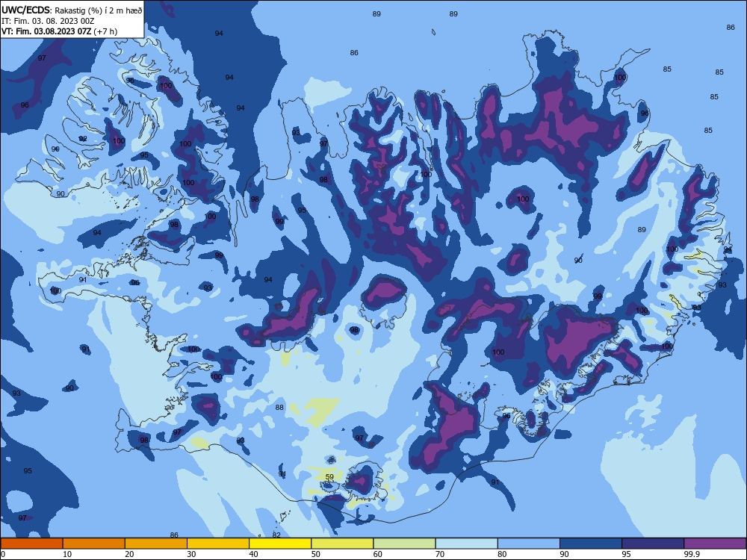Click the legend tick label '10'

pyautogui.click(x=67, y=554)
